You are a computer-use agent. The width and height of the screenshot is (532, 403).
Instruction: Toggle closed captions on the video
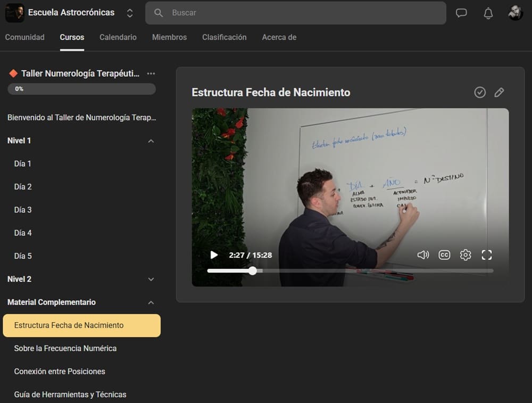[444, 254]
